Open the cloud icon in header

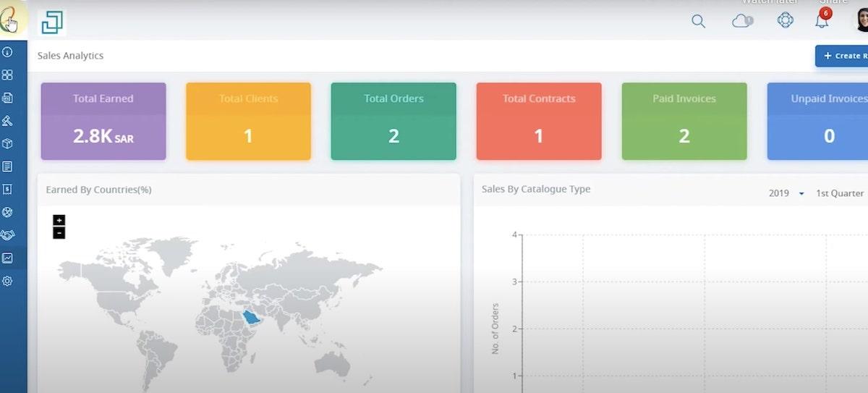tap(742, 21)
